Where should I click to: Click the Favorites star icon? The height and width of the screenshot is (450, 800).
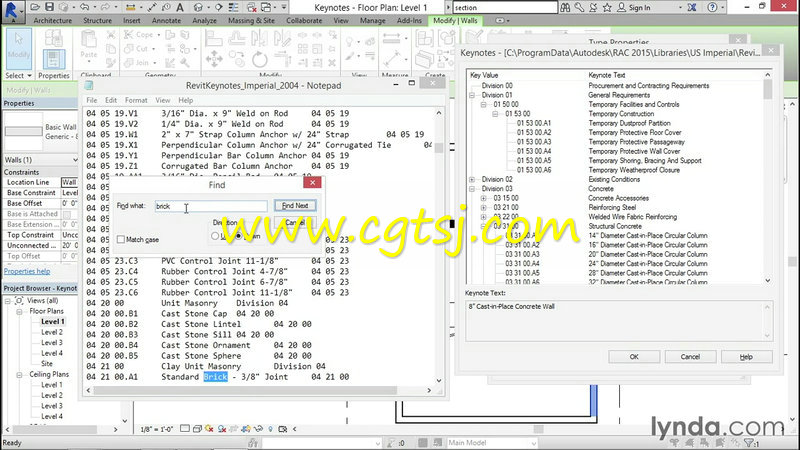click(607, 7)
